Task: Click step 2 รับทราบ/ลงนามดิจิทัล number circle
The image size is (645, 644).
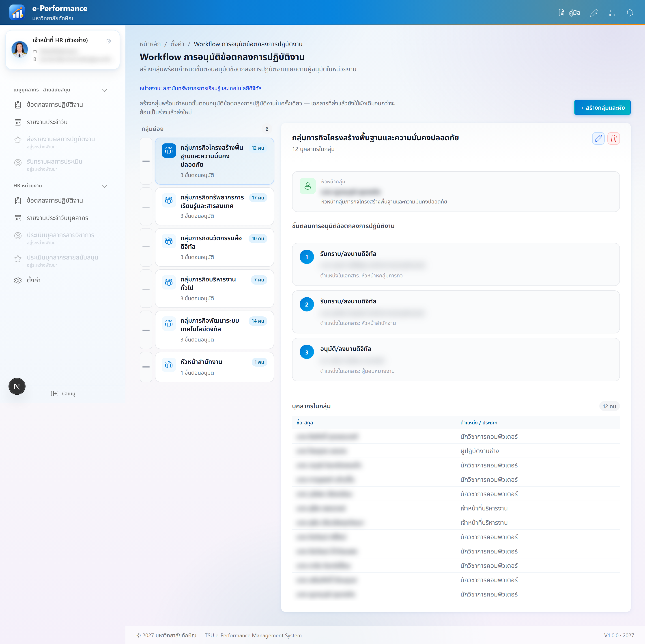Action: click(x=306, y=304)
